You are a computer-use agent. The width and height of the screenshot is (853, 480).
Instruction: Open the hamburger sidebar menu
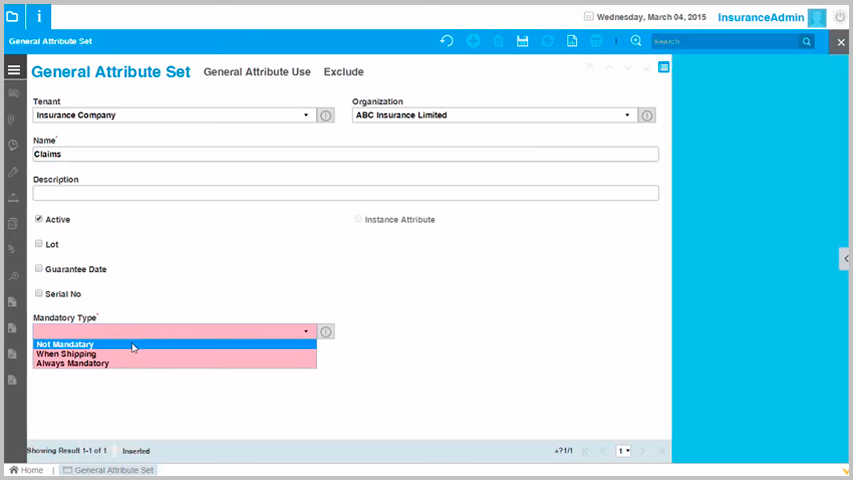coord(14,70)
